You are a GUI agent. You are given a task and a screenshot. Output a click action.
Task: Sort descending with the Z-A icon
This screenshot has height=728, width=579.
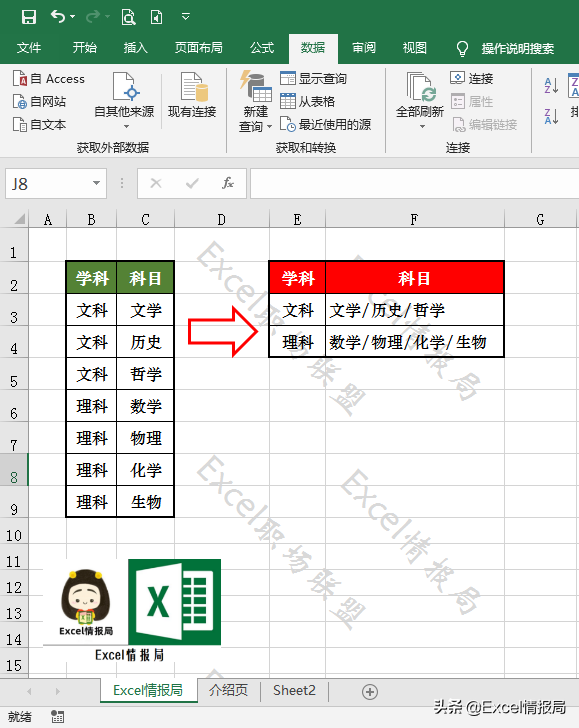coord(551,116)
